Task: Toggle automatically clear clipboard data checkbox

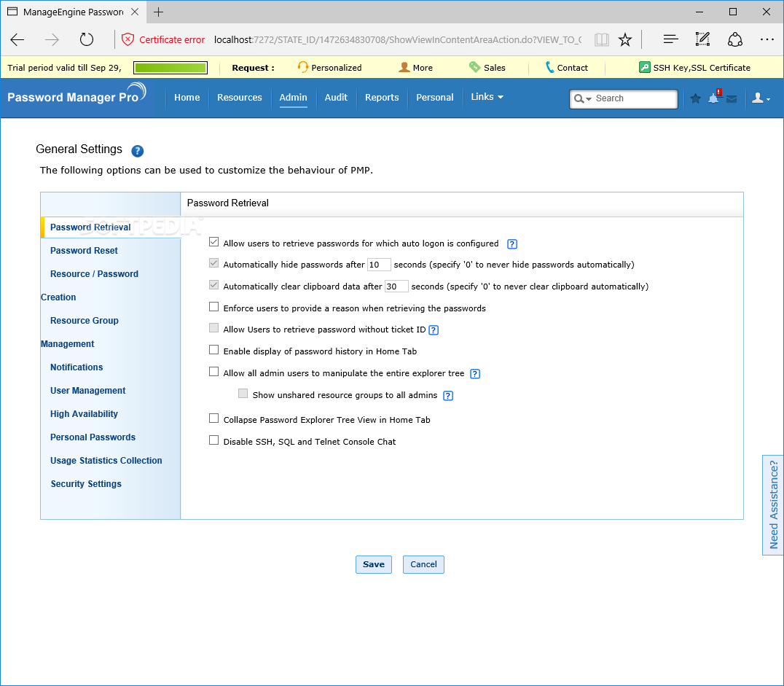Action: (x=214, y=285)
